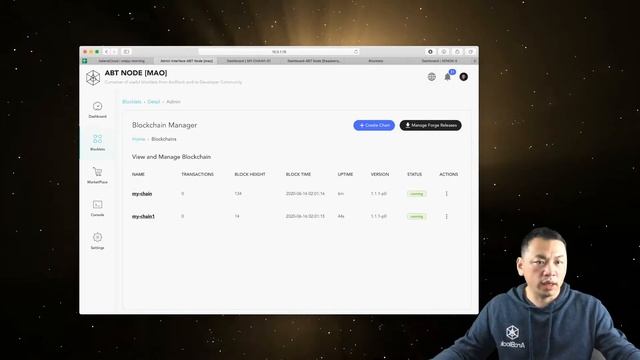
Task: Click the browser forward arrow
Action: (115, 52)
